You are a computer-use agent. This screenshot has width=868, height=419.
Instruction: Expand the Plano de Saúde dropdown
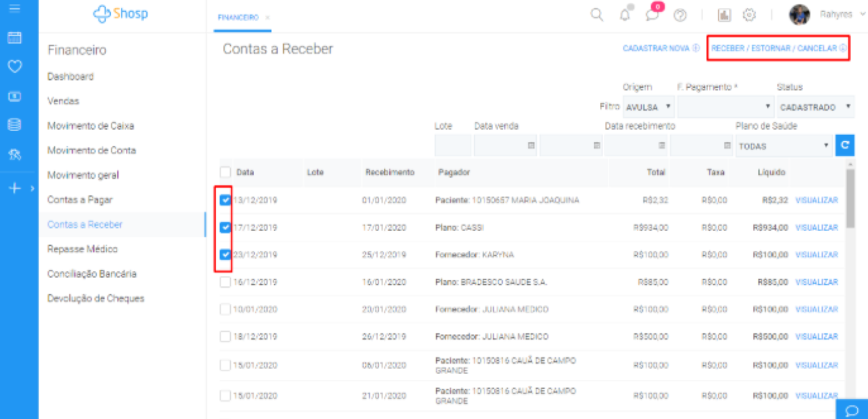[783, 146]
